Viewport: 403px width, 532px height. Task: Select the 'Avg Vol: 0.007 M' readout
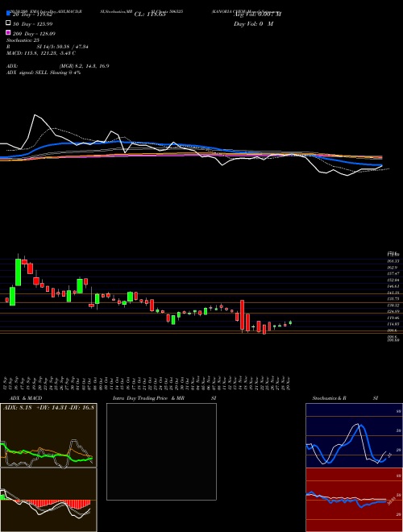pyautogui.click(x=257, y=15)
